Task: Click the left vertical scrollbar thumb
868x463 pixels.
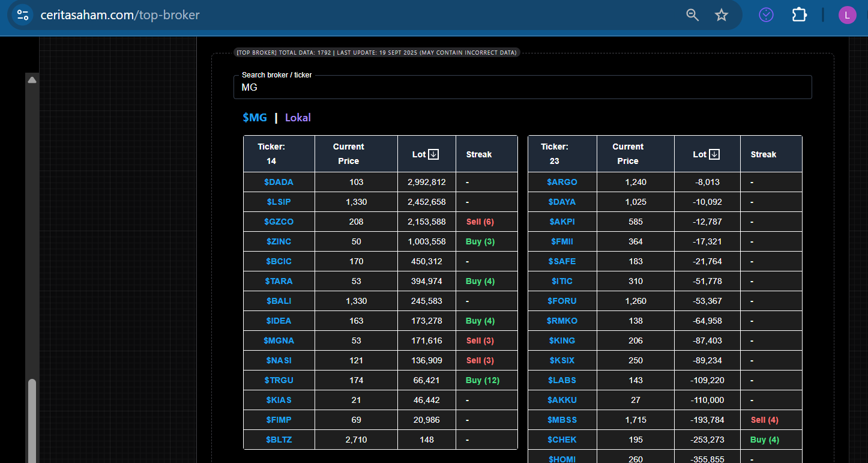Action: 32,420
